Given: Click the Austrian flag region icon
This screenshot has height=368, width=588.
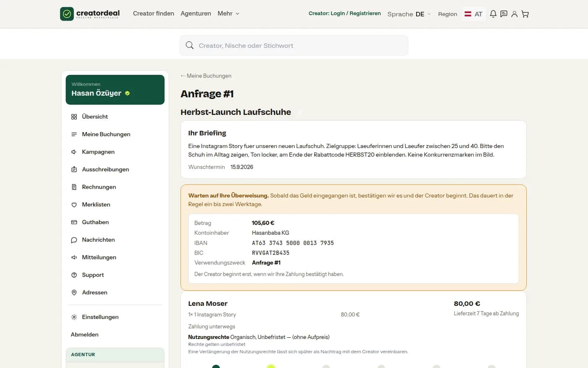Looking at the screenshot, I should tap(468, 14).
